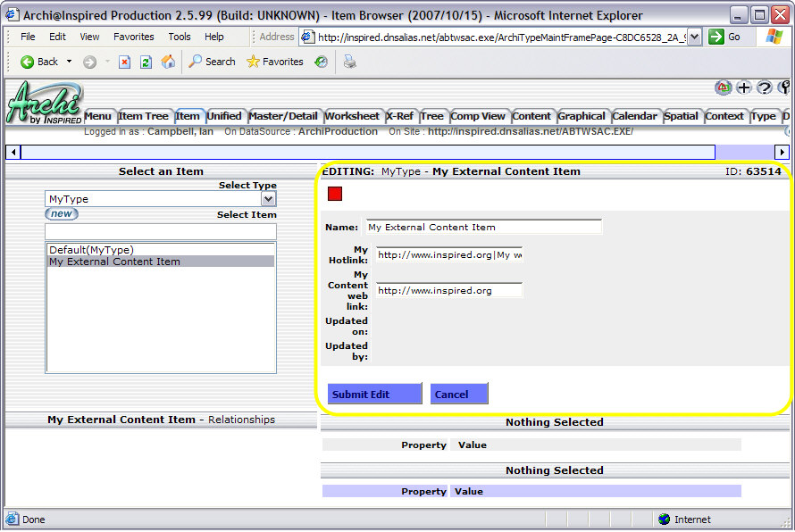Screen dimensions: 795x532
Task: Open the address bar URL dropdown
Action: click(694, 37)
